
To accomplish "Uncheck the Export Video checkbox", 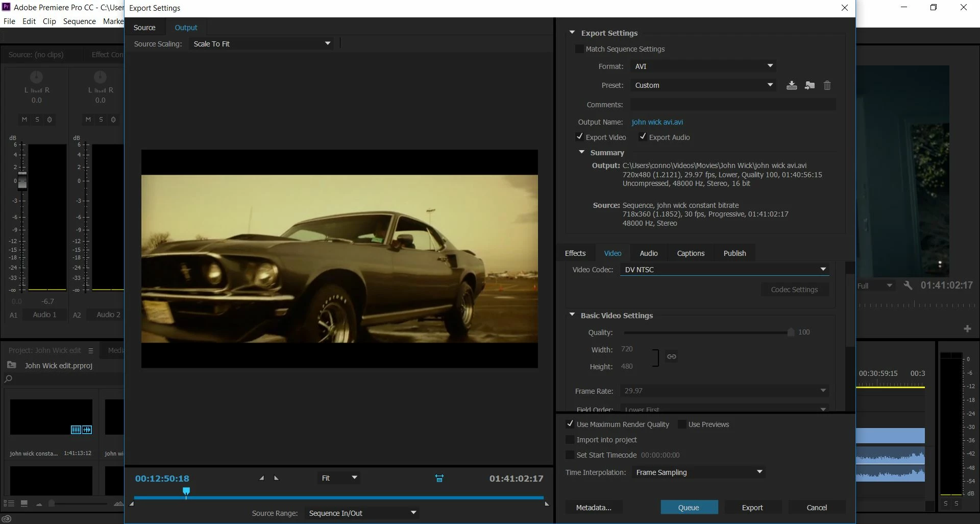I will [579, 137].
